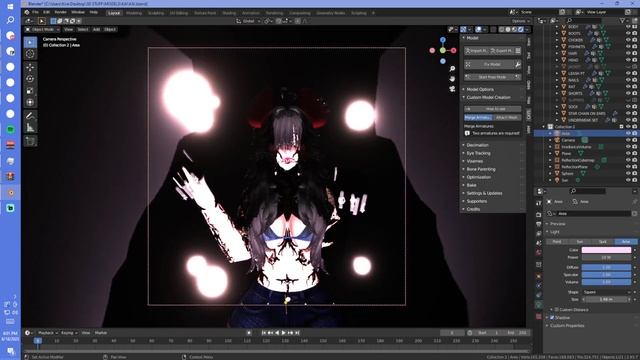The width and height of the screenshot is (640, 360).
Task: Expand the Decimation panel
Action: [478, 145]
